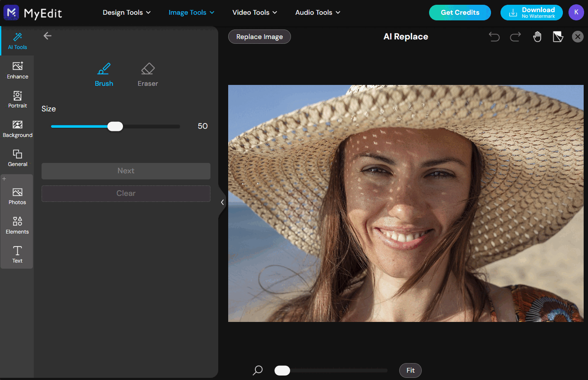
Task: Expand the Audio Tools menu
Action: [318, 13]
